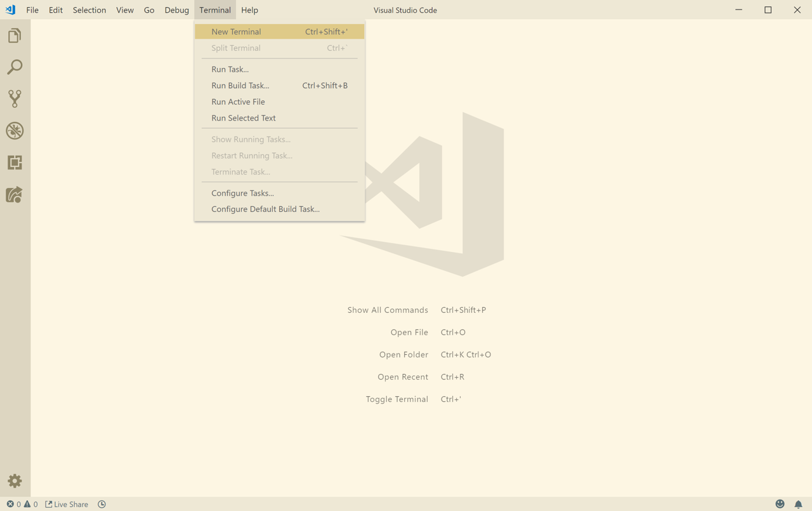Open the Source Control view
The height and width of the screenshot is (511, 812).
15,98
